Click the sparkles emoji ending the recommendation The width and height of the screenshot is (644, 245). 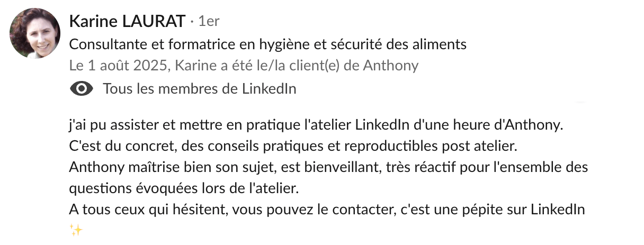(x=76, y=230)
